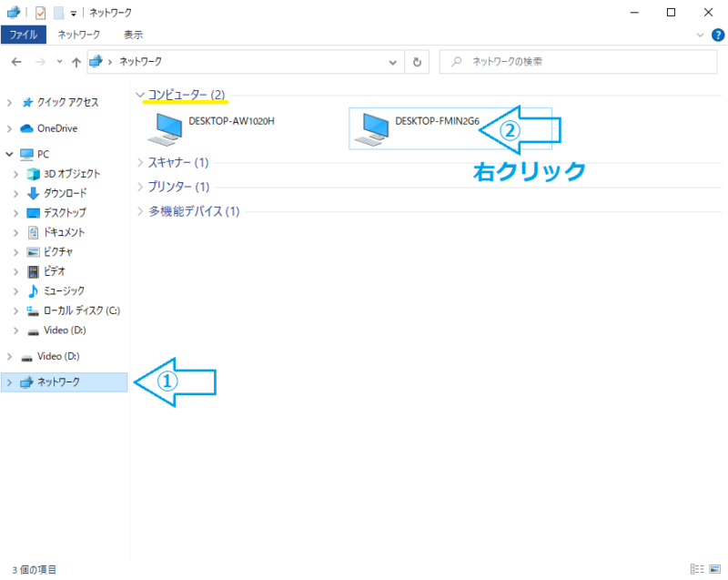Click the 3 個の項目 status text
Image resolution: width=728 pixels, height=580 pixels.
34,570
